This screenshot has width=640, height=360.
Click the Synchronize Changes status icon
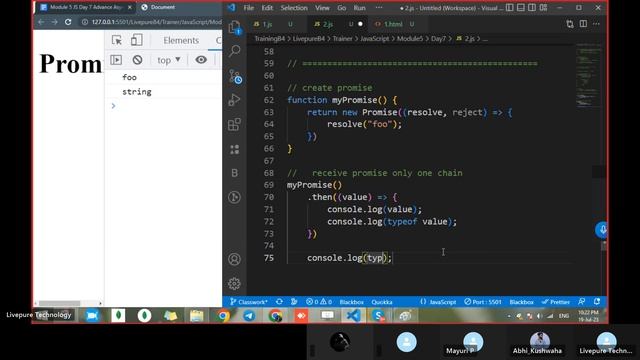279,302
